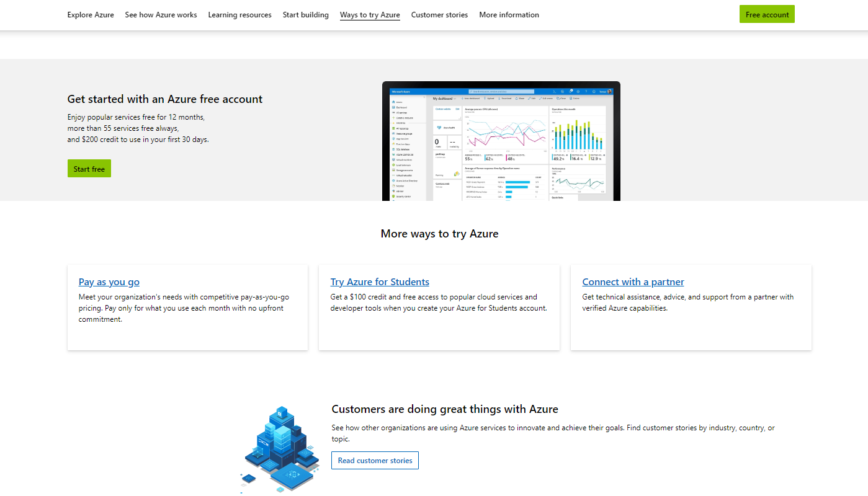
Task: Open the Explore Azure nav item
Action: (91, 15)
